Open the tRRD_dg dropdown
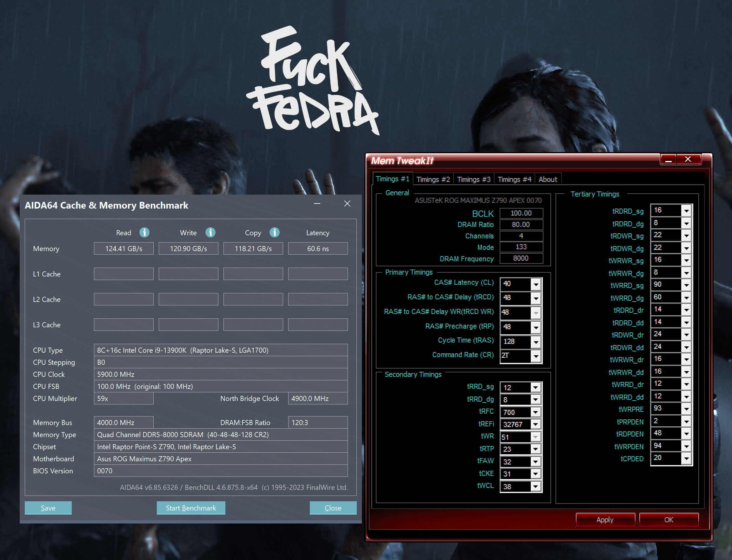 pyautogui.click(x=536, y=399)
